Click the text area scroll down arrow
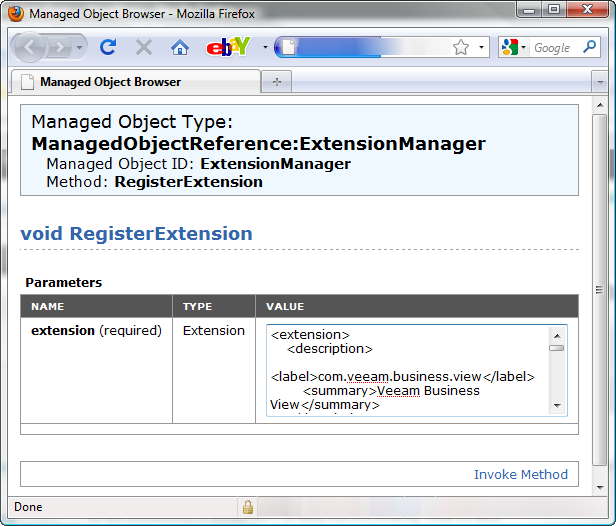Image resolution: width=616 pixels, height=526 pixels. 557,406
